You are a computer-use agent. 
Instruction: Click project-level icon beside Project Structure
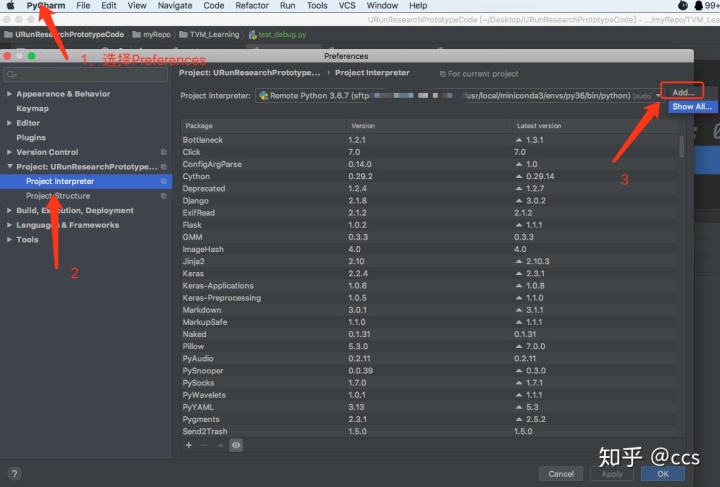(x=163, y=196)
